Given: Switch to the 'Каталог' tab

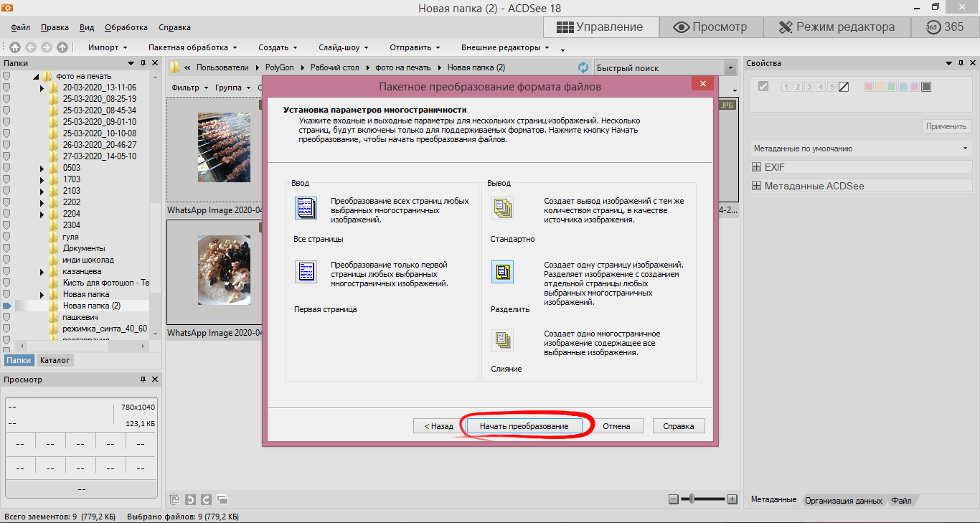Looking at the screenshot, I should coord(55,360).
